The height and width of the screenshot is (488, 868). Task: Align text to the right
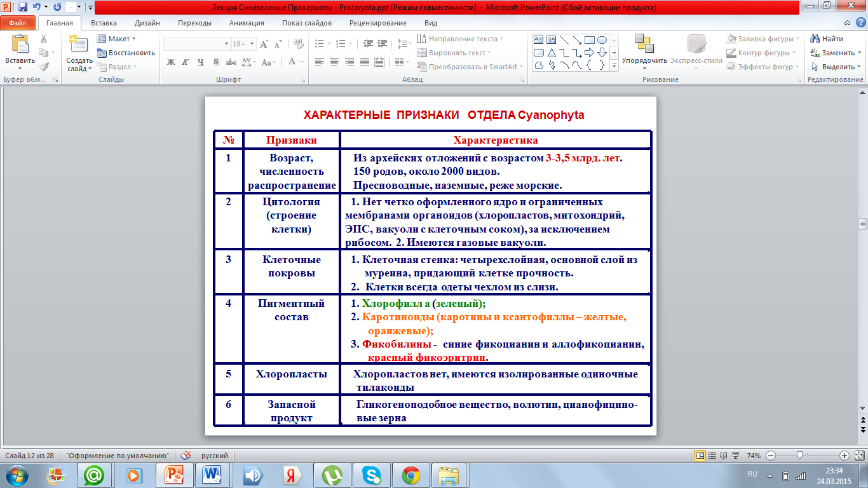coord(349,62)
